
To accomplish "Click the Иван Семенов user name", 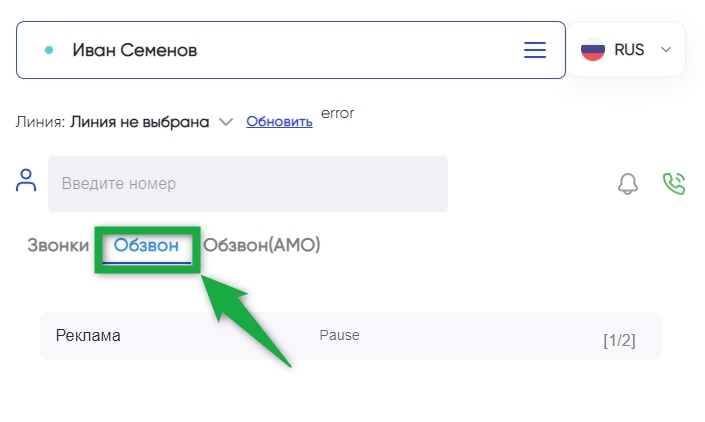I will point(135,50).
